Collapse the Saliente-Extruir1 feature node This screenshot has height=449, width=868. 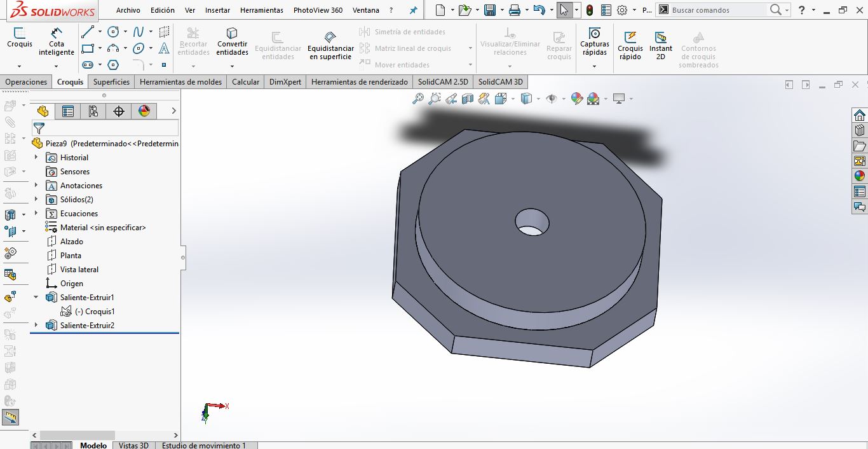36,298
